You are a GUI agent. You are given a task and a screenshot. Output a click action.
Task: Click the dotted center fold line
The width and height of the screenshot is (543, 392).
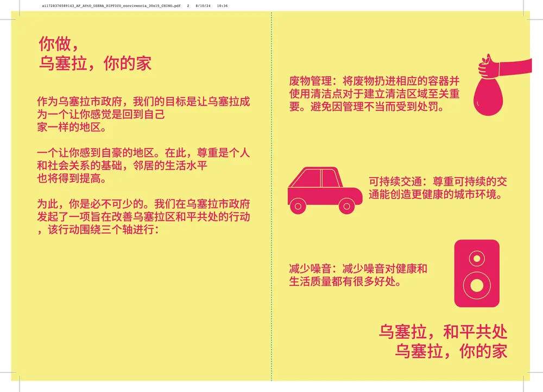point(271,195)
